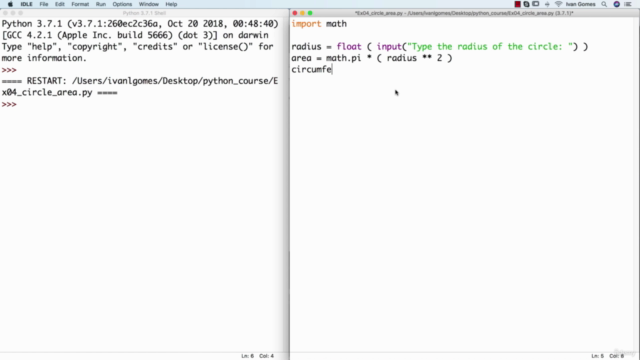Screen dimensions: 640x360
Task: Click the Skype menu bar icon
Action: pyautogui.click(x=527, y=4)
